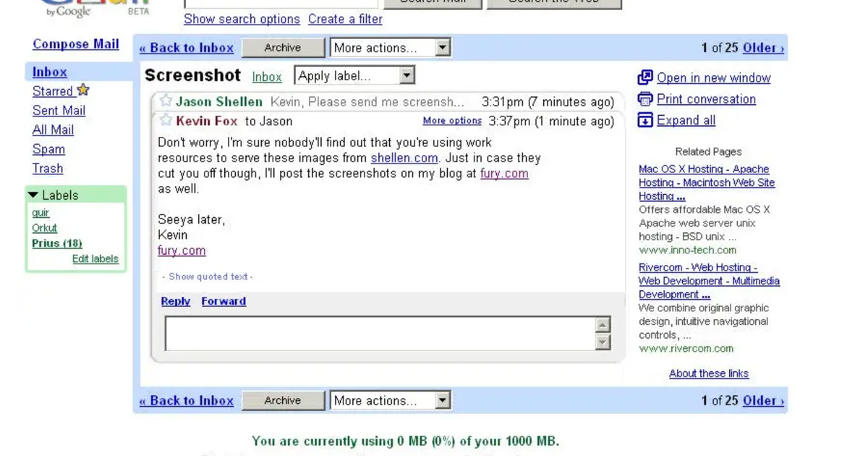This screenshot has height=456, width=868.
Task: Go back to Inbox from top bar
Action: point(187,48)
